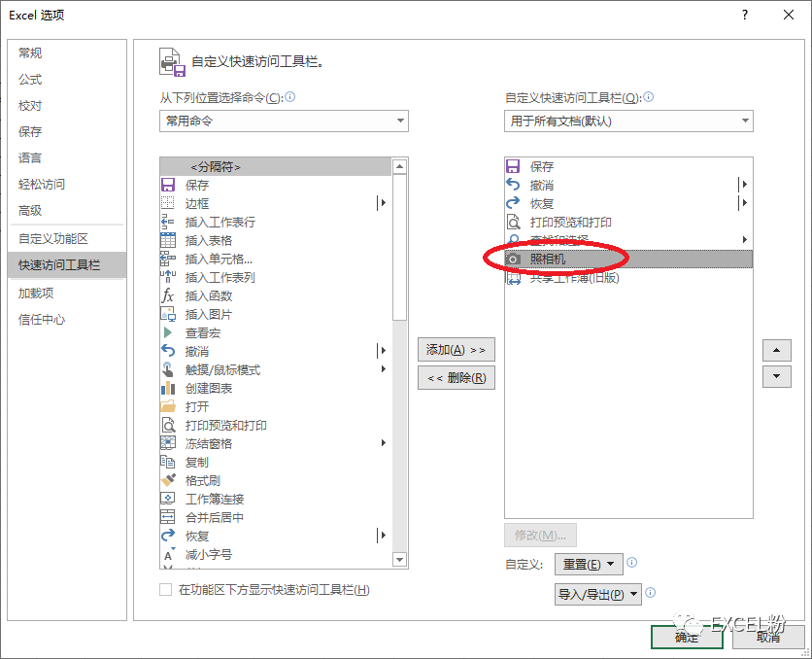Click the 取消 cancel button

(767, 637)
